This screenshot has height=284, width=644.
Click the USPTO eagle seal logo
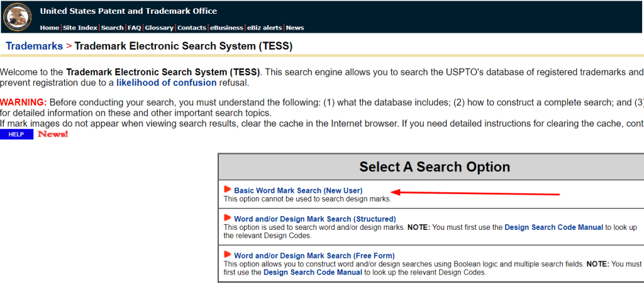17,16
